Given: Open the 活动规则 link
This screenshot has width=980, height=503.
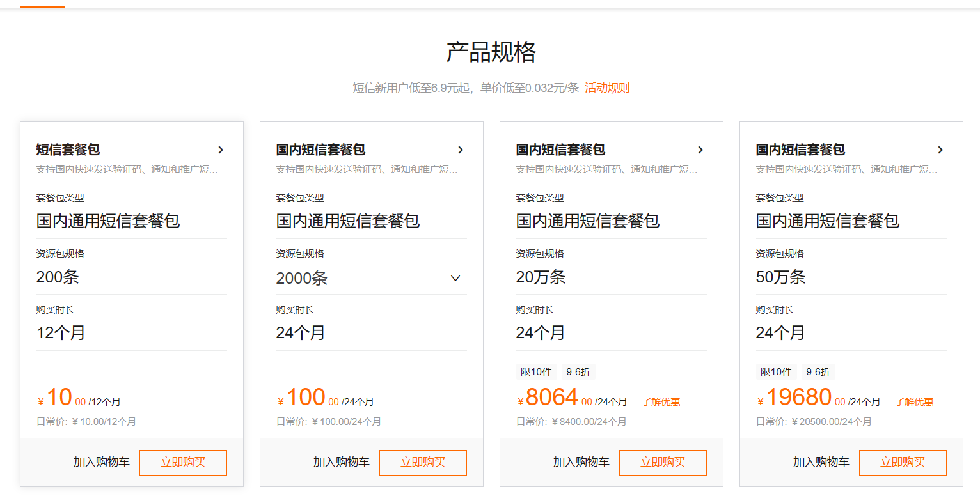Looking at the screenshot, I should pos(606,88).
